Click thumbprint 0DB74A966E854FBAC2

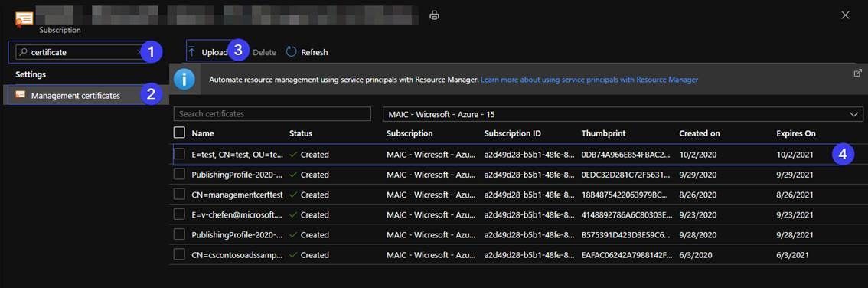(x=625, y=155)
